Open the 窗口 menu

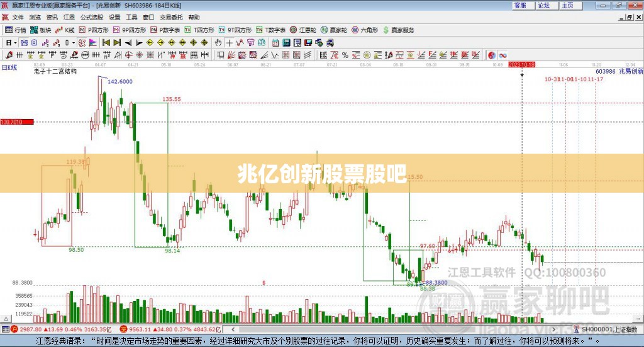tap(148, 17)
